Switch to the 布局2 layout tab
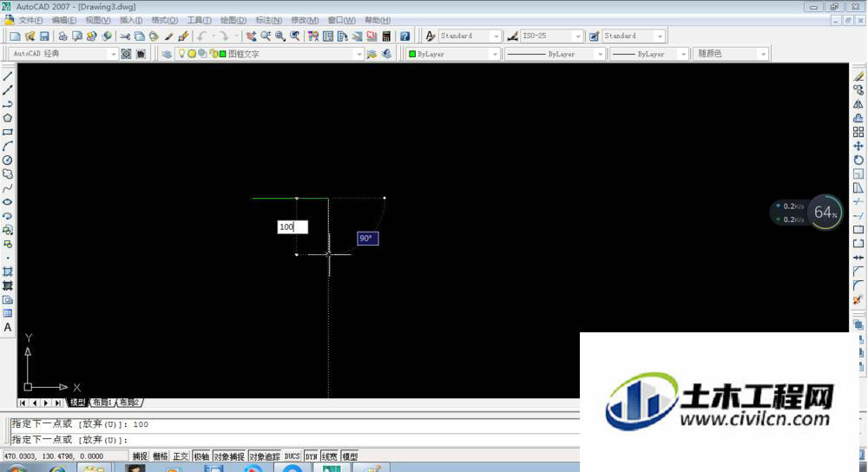 point(129,403)
